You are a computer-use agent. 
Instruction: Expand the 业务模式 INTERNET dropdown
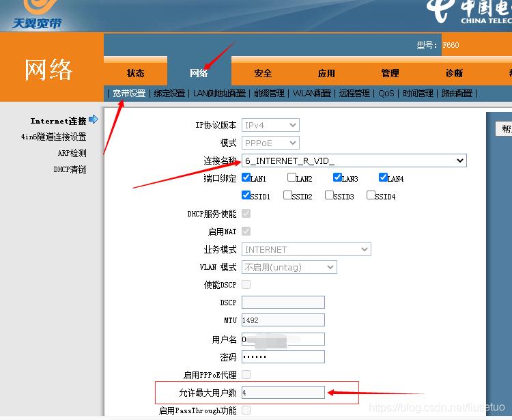coord(307,249)
